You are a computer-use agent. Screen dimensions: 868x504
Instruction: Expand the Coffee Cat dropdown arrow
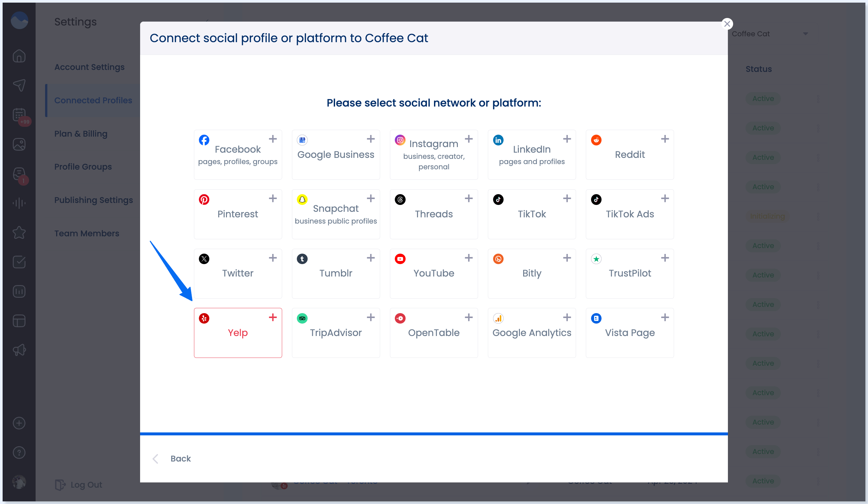point(805,34)
